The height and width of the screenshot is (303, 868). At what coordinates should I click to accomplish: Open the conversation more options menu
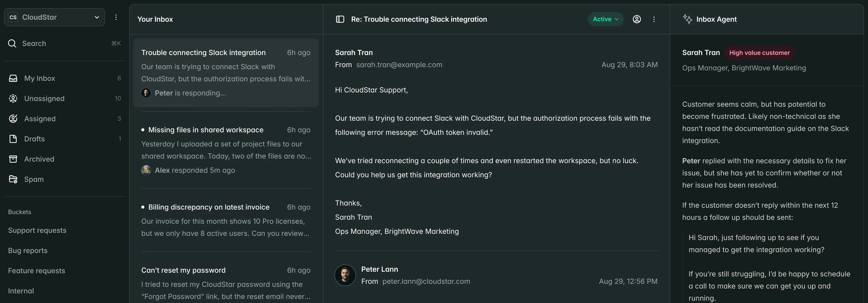coord(654,19)
